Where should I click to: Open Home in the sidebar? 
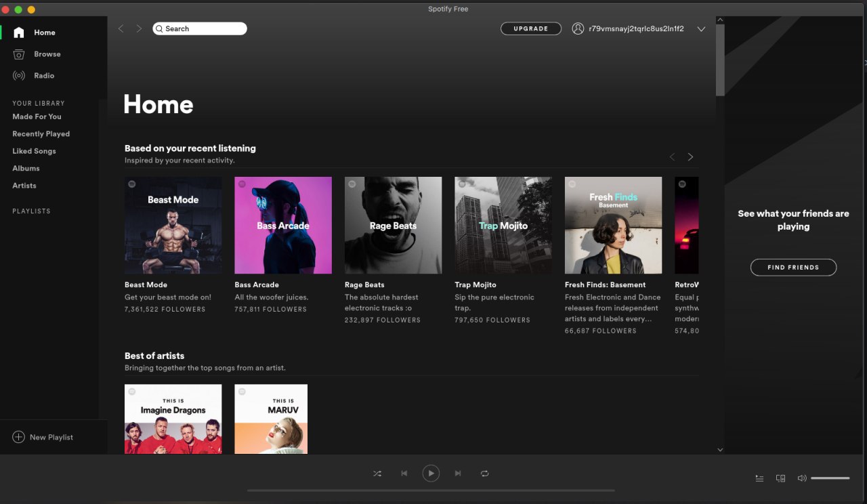tap(45, 33)
